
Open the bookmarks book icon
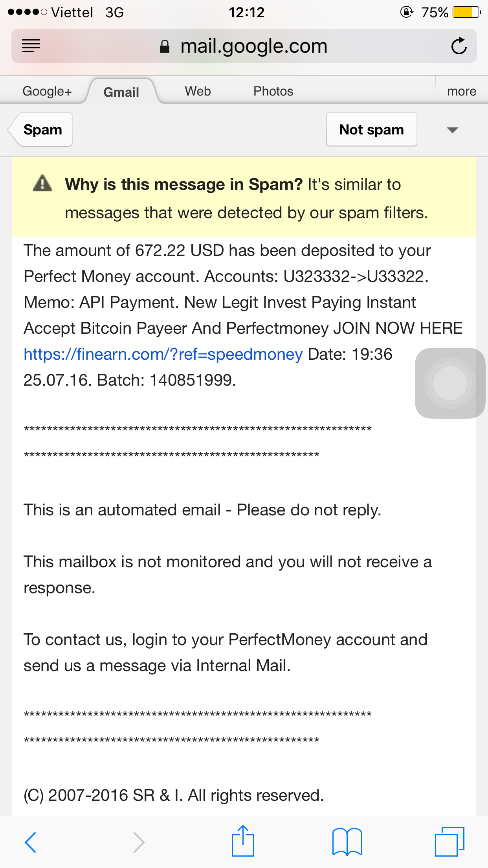[x=347, y=842]
